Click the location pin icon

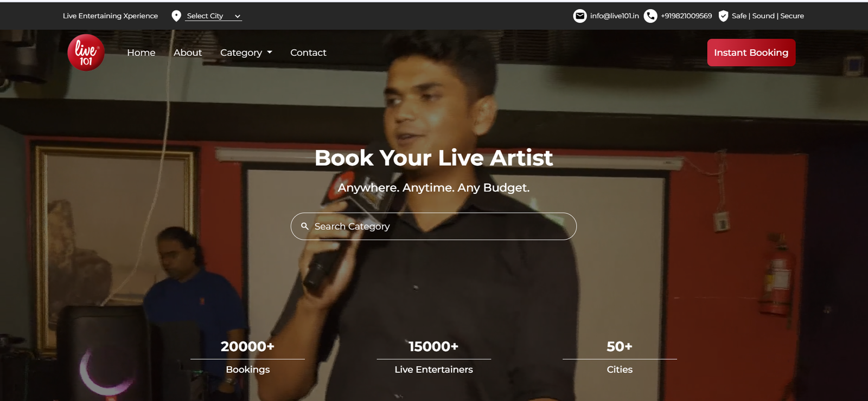click(176, 16)
